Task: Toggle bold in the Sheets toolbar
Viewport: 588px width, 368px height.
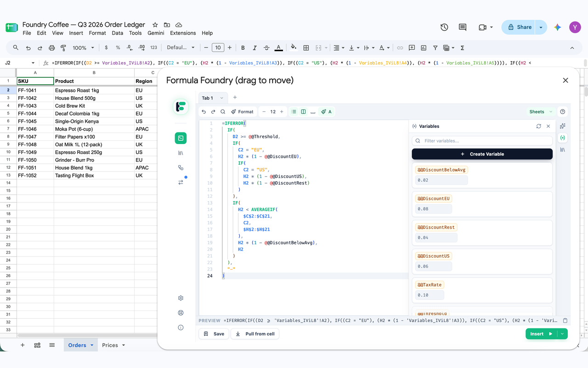Action: pos(243,47)
